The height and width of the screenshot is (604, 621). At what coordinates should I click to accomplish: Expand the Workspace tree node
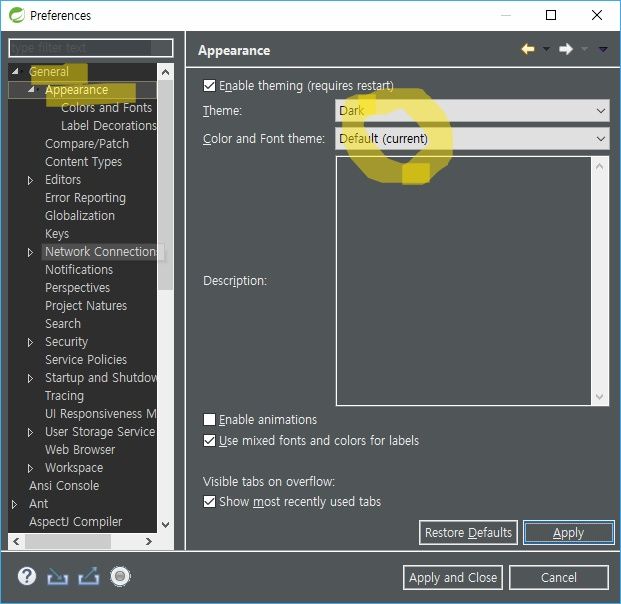[x=30, y=469]
